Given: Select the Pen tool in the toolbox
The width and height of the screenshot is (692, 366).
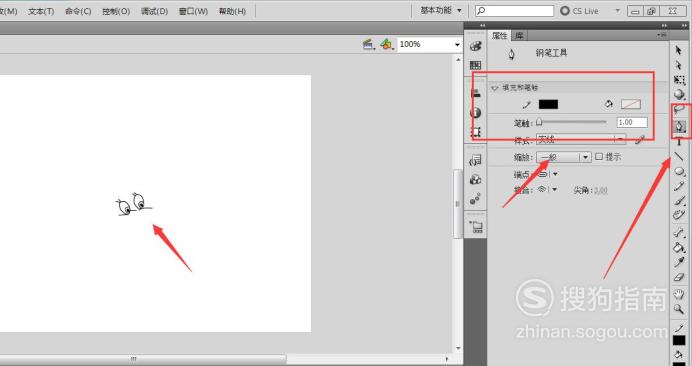Looking at the screenshot, I should [x=680, y=127].
